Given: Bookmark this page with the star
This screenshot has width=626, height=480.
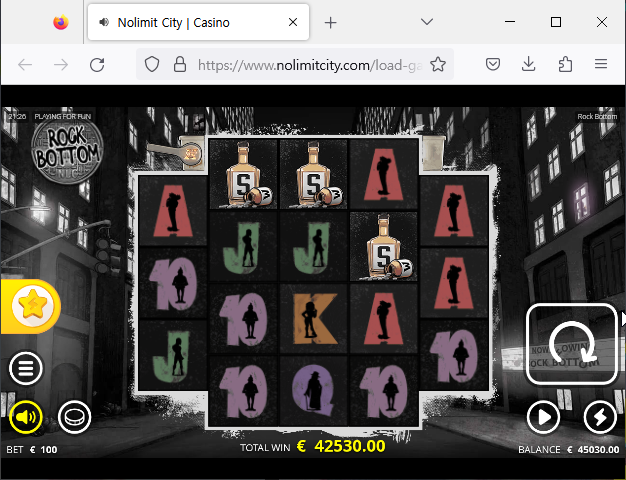Looking at the screenshot, I should click(438, 64).
